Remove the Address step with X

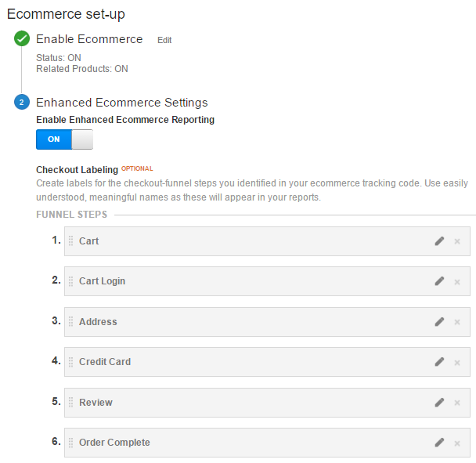pyautogui.click(x=457, y=322)
